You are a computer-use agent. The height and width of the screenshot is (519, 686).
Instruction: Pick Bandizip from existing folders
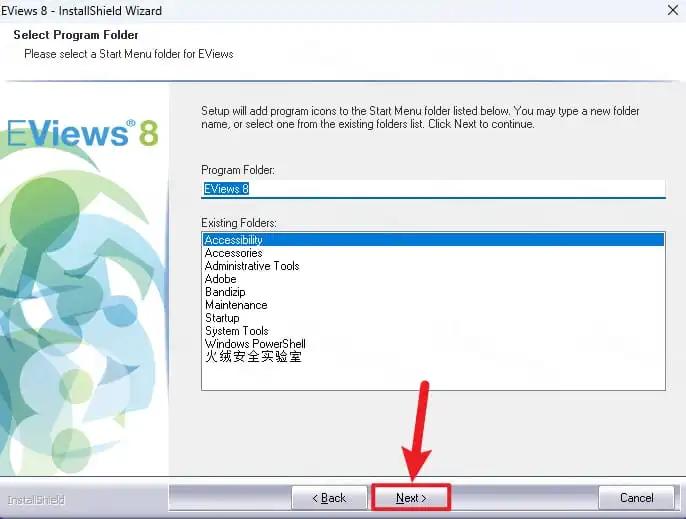pos(433,292)
